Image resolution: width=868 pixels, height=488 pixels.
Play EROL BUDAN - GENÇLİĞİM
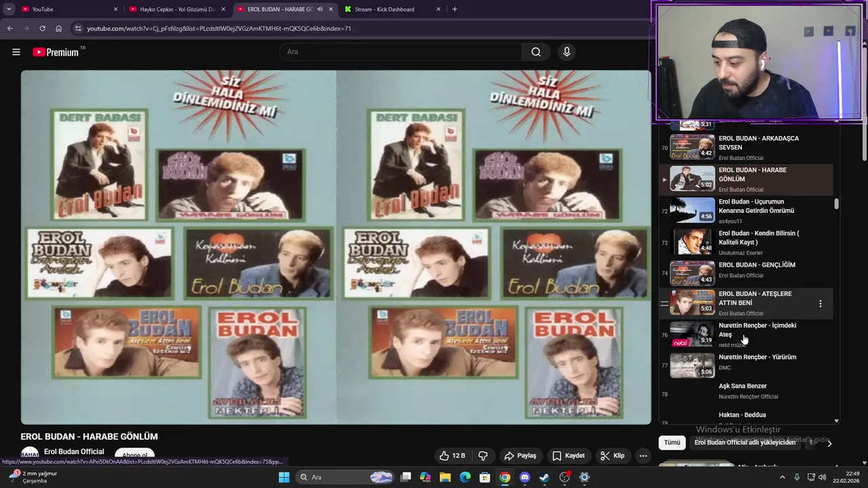pos(745,272)
